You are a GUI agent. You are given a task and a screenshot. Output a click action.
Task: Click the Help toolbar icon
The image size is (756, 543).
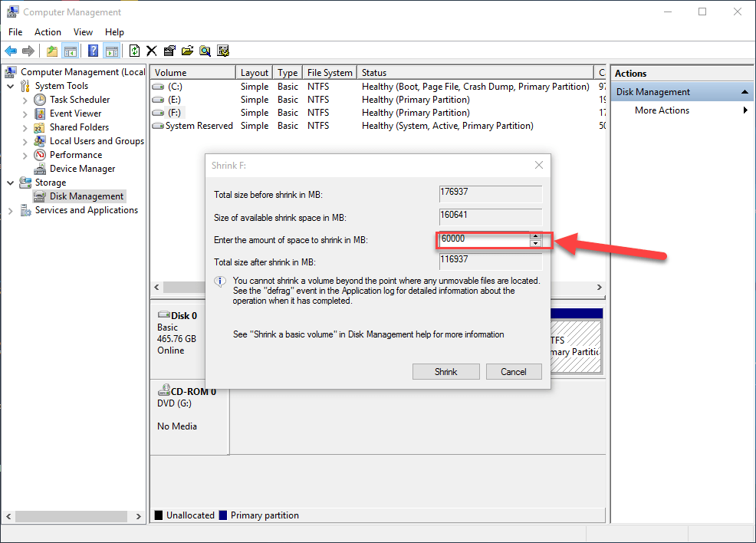[93, 51]
